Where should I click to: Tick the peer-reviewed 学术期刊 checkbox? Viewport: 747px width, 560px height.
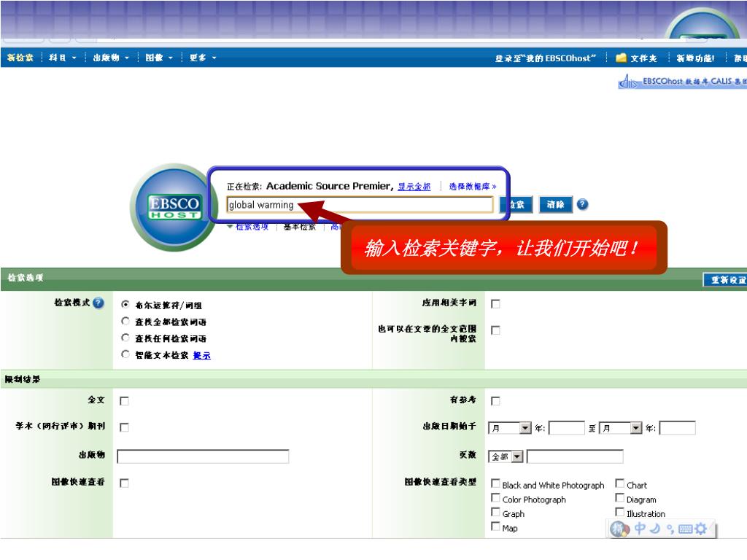pyautogui.click(x=124, y=427)
